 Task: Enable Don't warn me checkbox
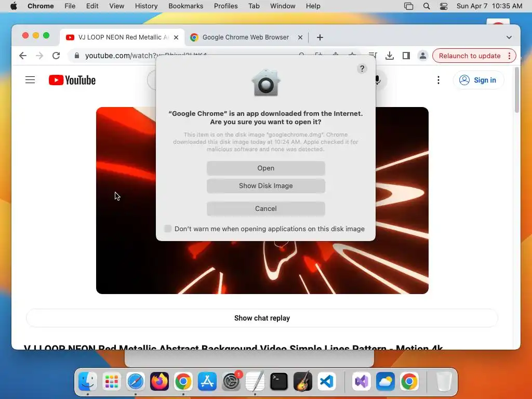(x=168, y=229)
